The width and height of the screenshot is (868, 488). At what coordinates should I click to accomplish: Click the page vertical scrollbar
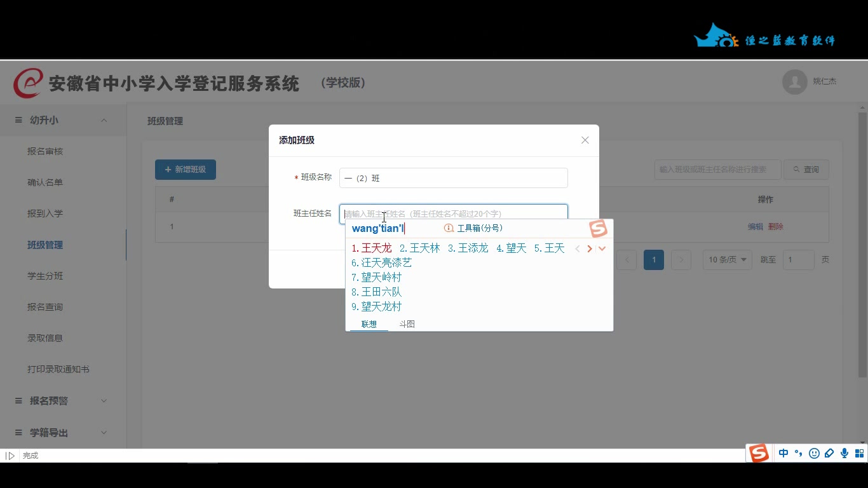pyautogui.click(x=862, y=245)
